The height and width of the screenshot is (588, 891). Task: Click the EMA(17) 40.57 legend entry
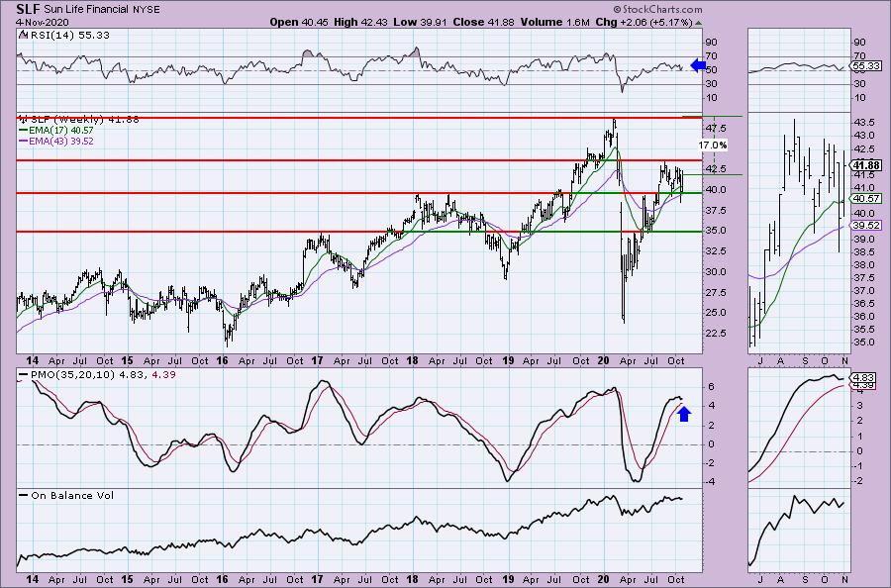click(55, 130)
